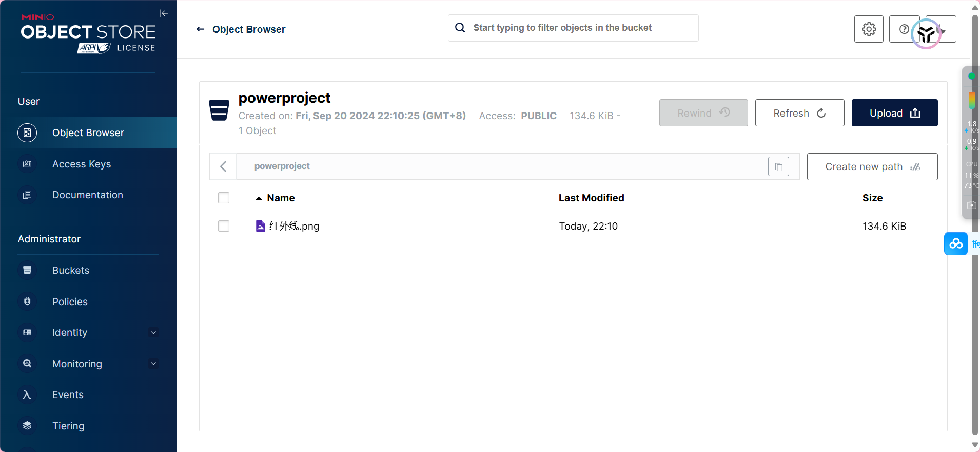The width and height of the screenshot is (980, 452).
Task: Expand the Monitoring menu chevron
Action: pyautogui.click(x=153, y=364)
